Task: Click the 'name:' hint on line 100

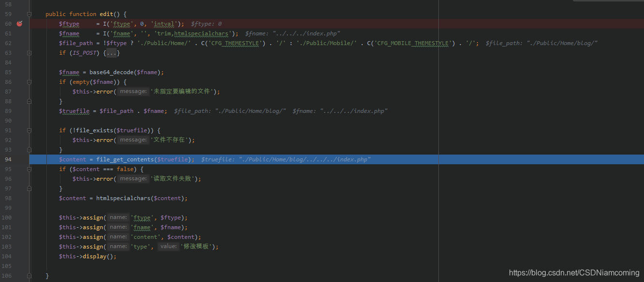Action: 118,218
